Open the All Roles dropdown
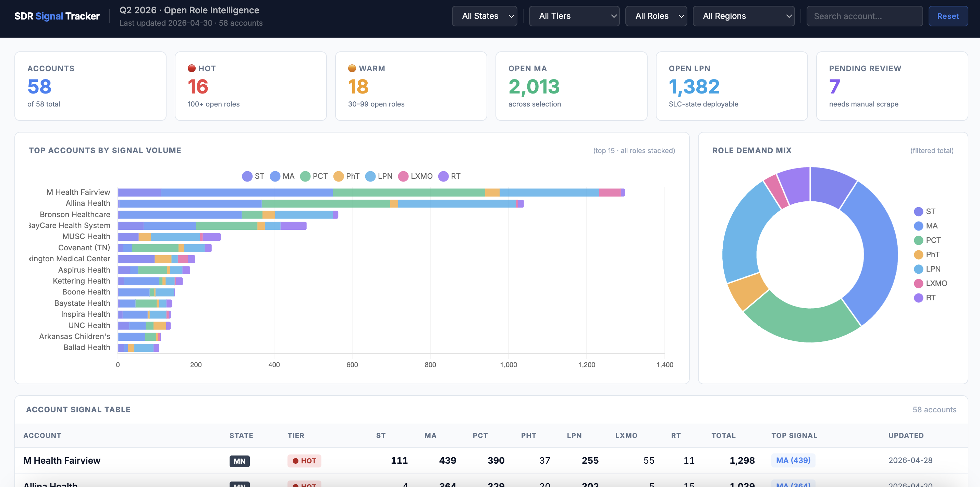This screenshot has width=980, height=487. (656, 16)
